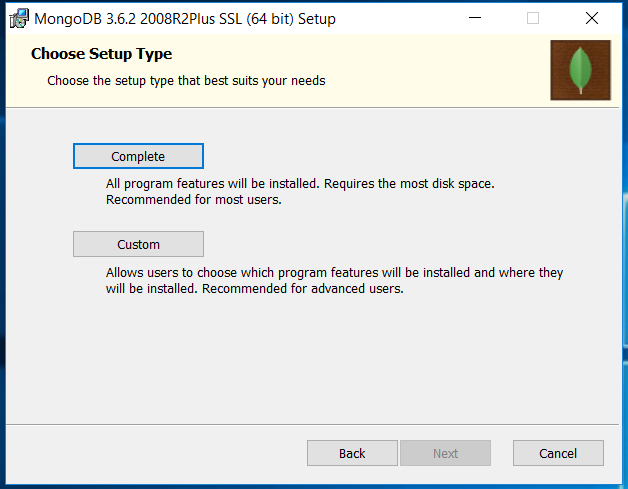Click the "Recommended for most users" line
628x489 pixels.
(194, 199)
